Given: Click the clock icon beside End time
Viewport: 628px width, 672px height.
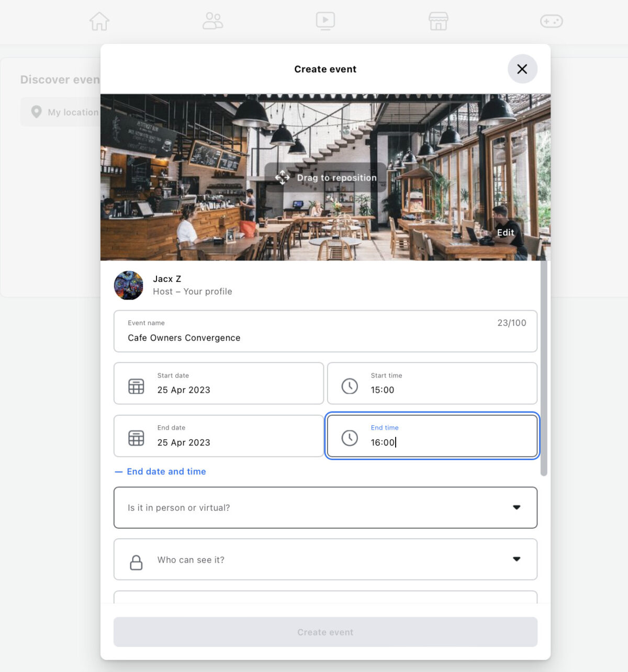Looking at the screenshot, I should point(350,438).
